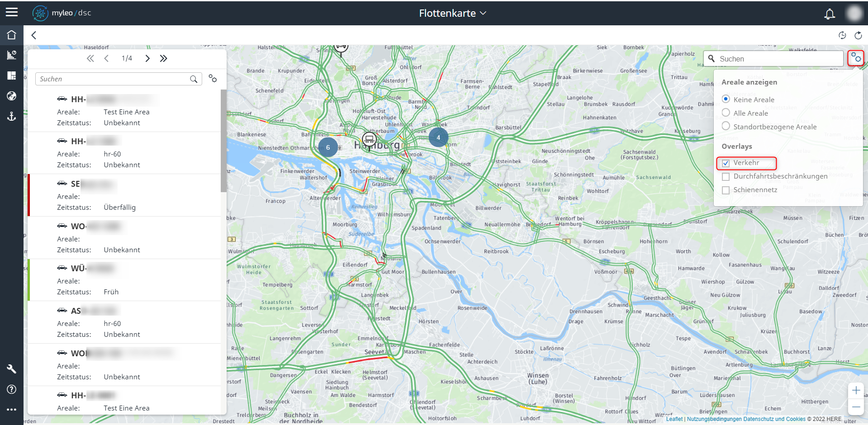Open Nutzungsbedingungen Datenschutz und Cookies link
The width and height of the screenshot is (868, 425).
pyautogui.click(x=746, y=419)
